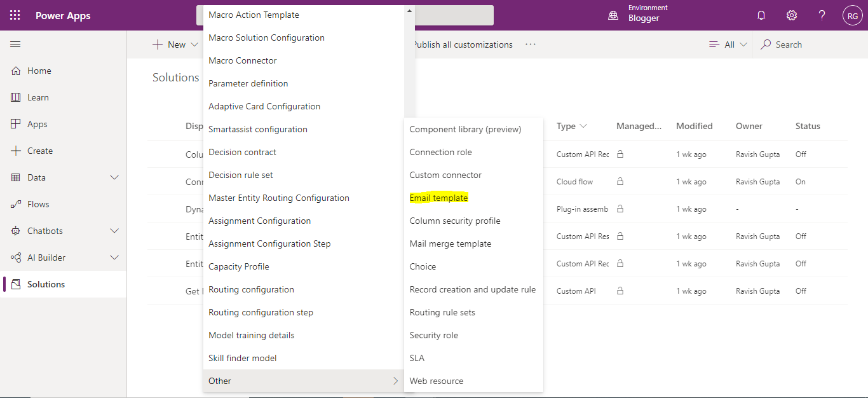The width and height of the screenshot is (868, 398).
Task: Open the settings gear icon
Action: pyautogui.click(x=791, y=15)
